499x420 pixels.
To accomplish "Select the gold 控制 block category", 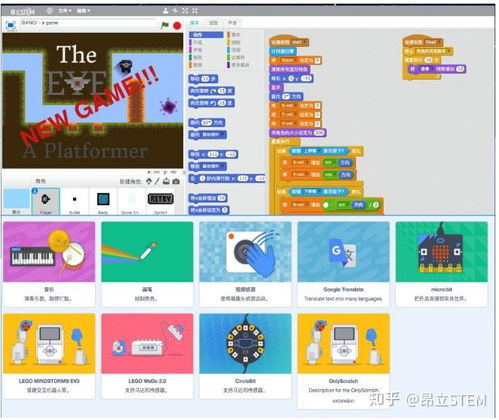I will click(235, 42).
